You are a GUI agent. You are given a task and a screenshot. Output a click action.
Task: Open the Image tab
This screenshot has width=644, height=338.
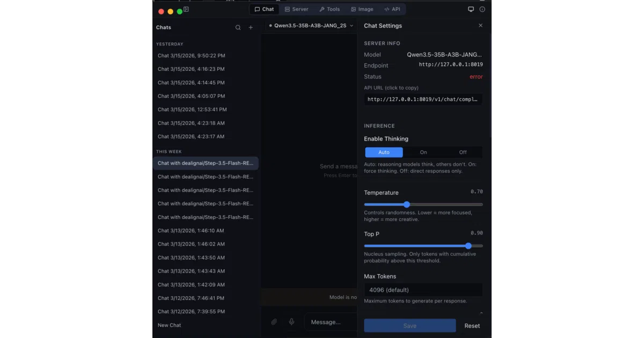click(x=362, y=9)
